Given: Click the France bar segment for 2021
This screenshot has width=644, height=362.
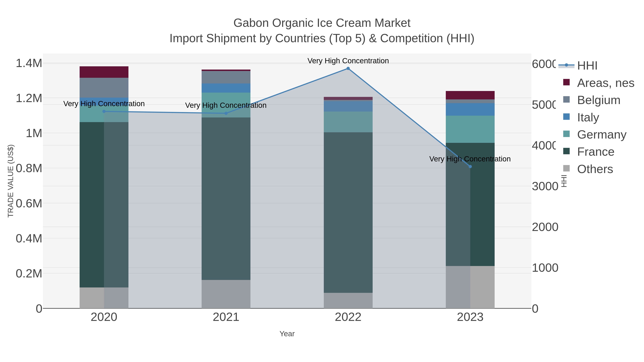Looking at the screenshot, I should (x=226, y=199).
